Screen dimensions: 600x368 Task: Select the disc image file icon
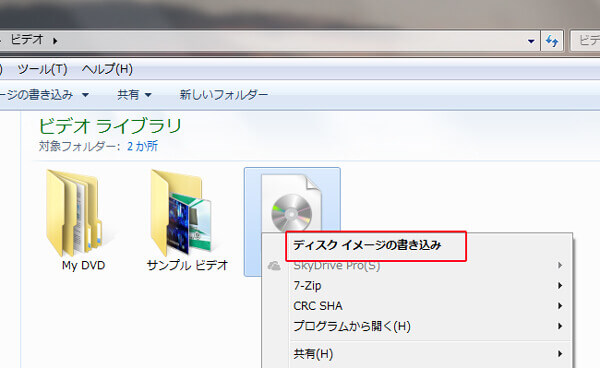point(292,203)
